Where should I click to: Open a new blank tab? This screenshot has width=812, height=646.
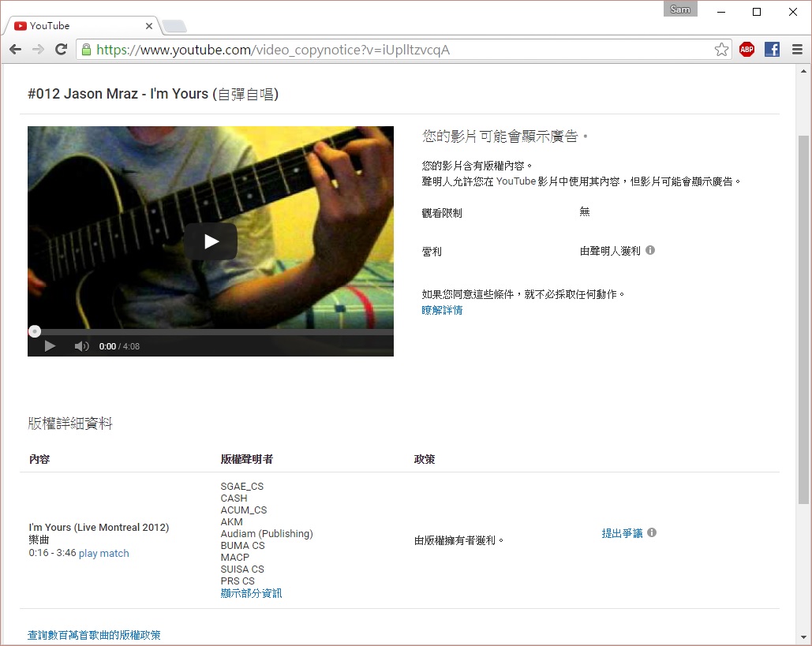174,26
